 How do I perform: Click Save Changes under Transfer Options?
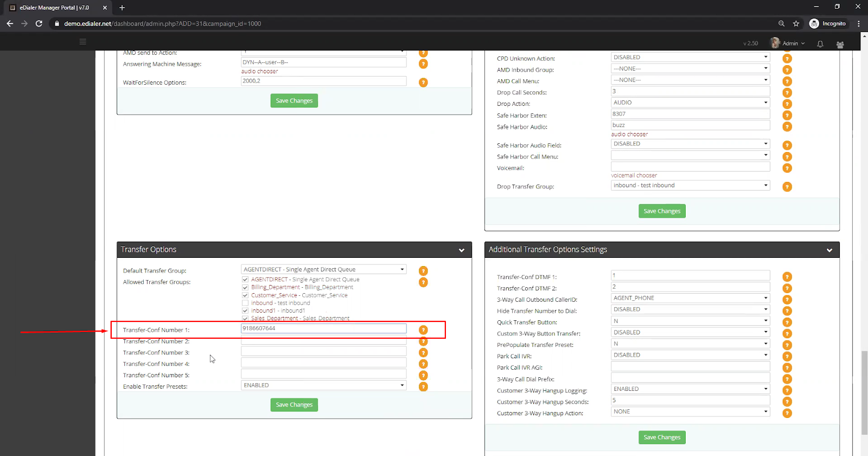pyautogui.click(x=294, y=405)
